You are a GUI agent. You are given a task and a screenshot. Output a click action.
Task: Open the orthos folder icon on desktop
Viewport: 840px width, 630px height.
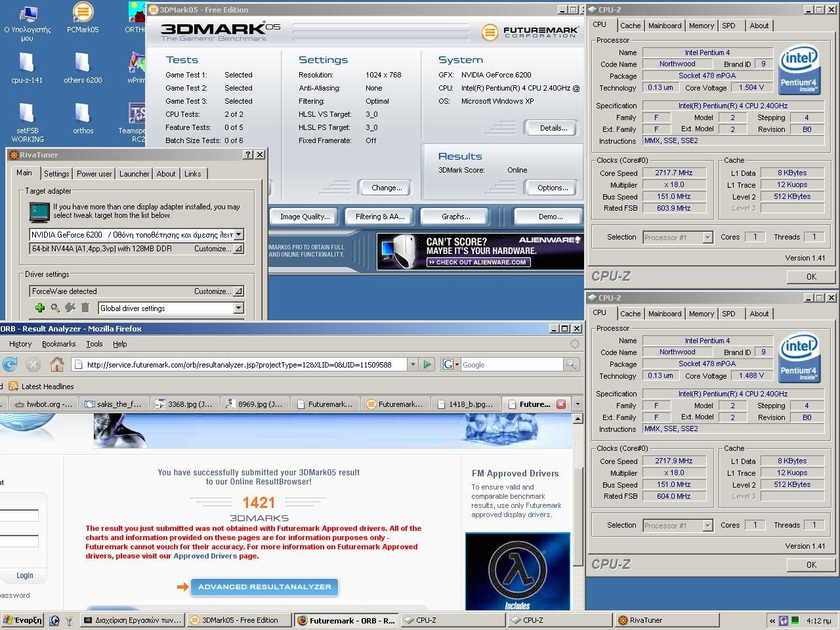click(83, 118)
